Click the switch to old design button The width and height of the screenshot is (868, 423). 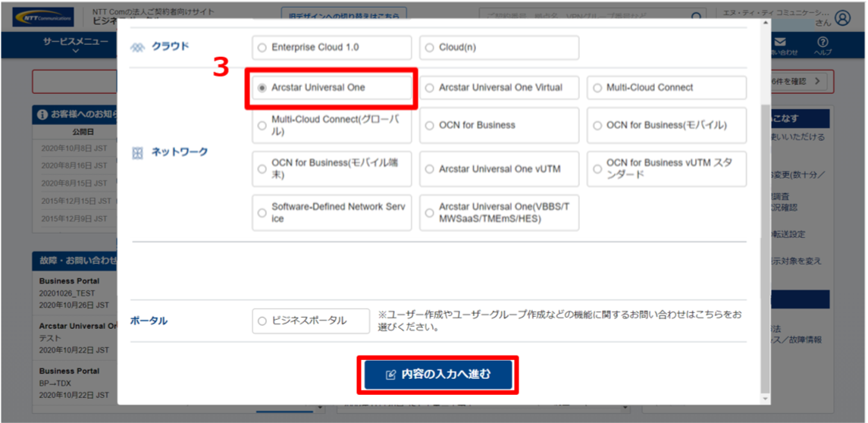tap(343, 14)
